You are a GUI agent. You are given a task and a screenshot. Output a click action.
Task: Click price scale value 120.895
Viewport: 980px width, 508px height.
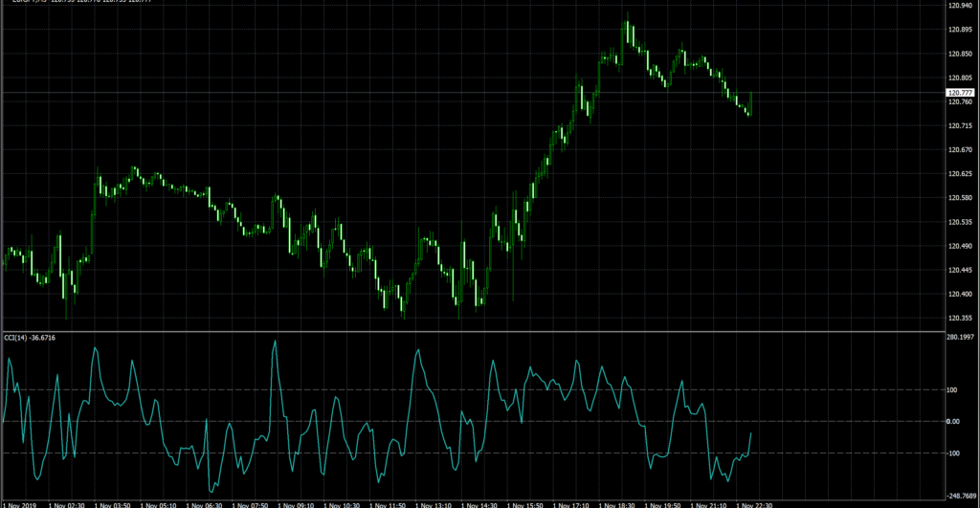[x=960, y=30]
